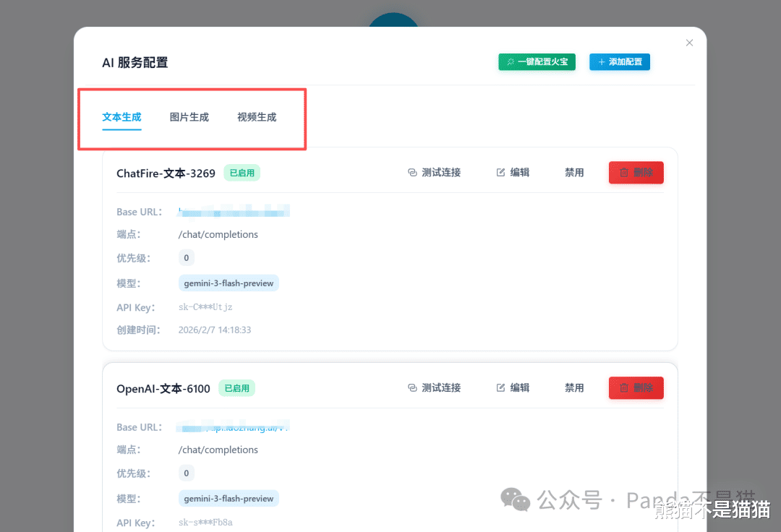Image resolution: width=781 pixels, height=532 pixels.
Task: Click the AI 服务配置 dialog heading
Action: click(x=135, y=63)
